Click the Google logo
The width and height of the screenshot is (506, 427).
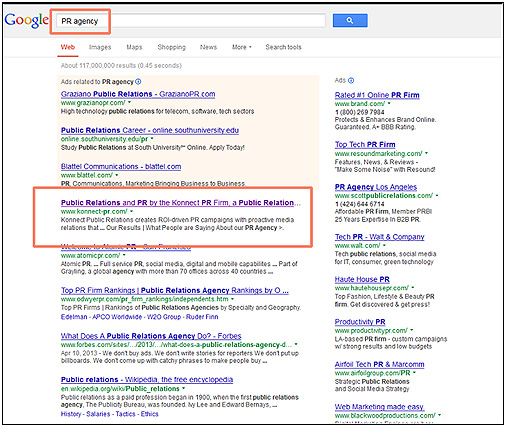(26, 20)
